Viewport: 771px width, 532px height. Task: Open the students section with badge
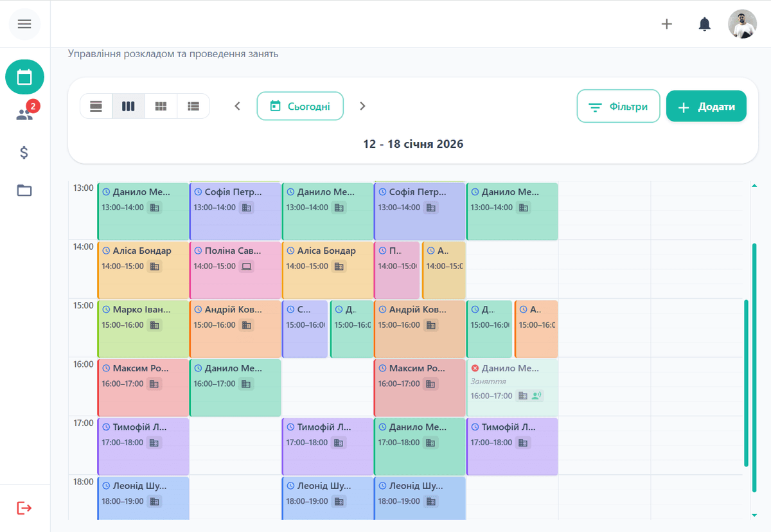point(24,114)
